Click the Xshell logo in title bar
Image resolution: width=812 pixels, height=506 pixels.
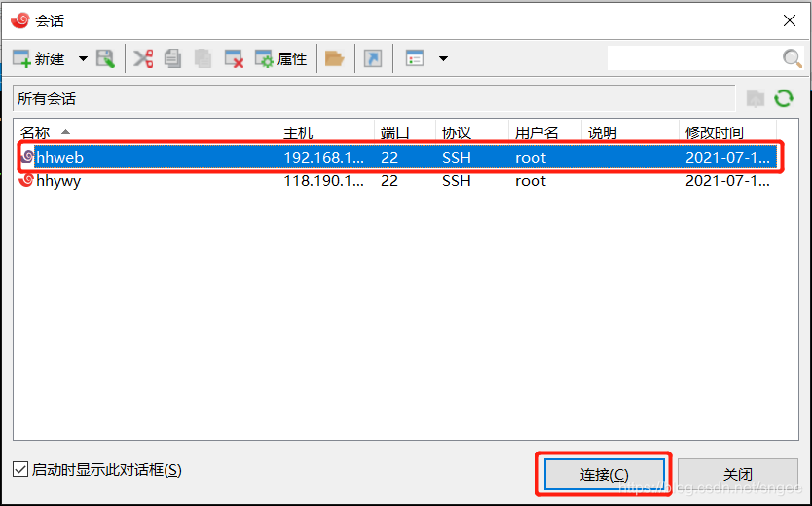(20, 20)
